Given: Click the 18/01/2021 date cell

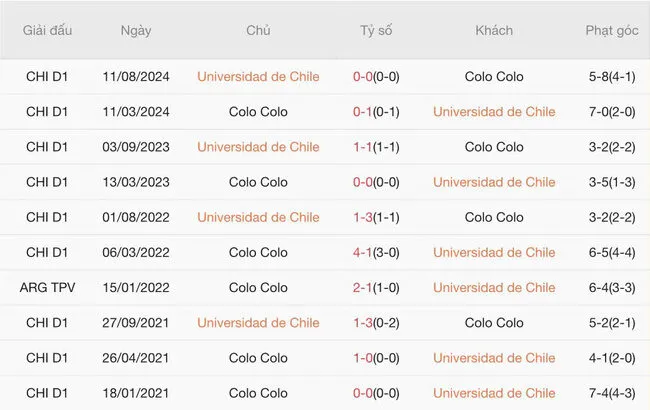Looking at the screenshot, I should (x=136, y=393).
